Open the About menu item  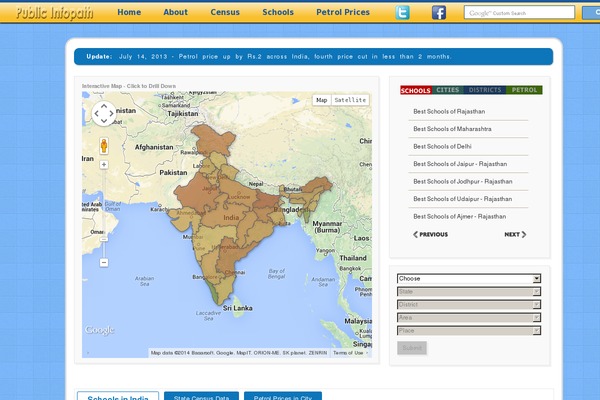[175, 12]
